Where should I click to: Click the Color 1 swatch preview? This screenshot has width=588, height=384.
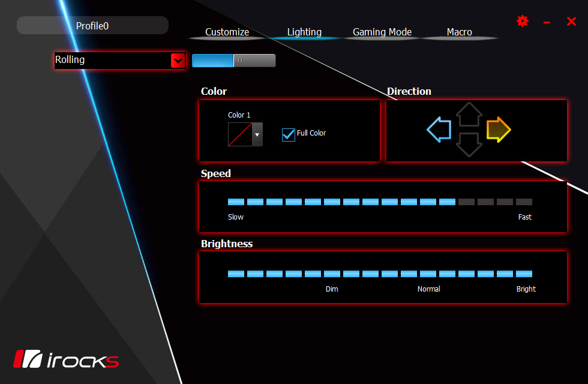click(240, 134)
